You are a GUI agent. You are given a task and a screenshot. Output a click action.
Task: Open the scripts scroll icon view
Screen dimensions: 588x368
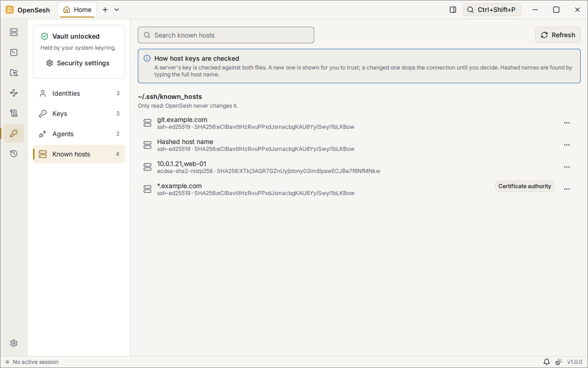(x=14, y=113)
